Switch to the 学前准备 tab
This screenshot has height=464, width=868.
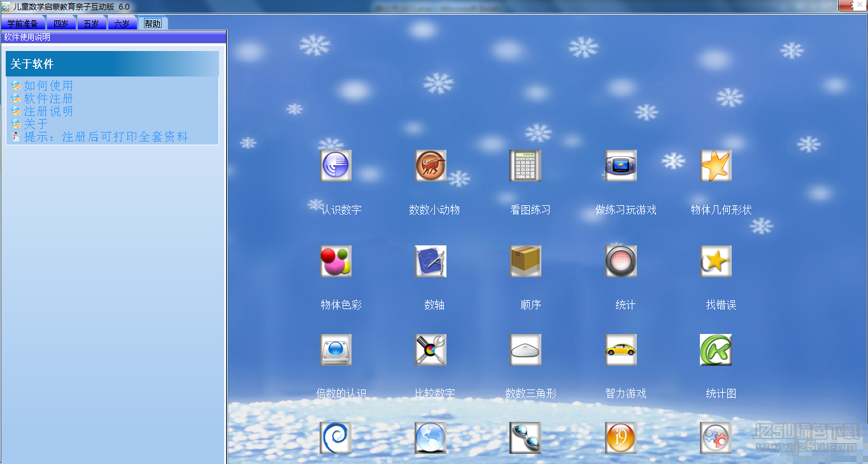click(23, 24)
